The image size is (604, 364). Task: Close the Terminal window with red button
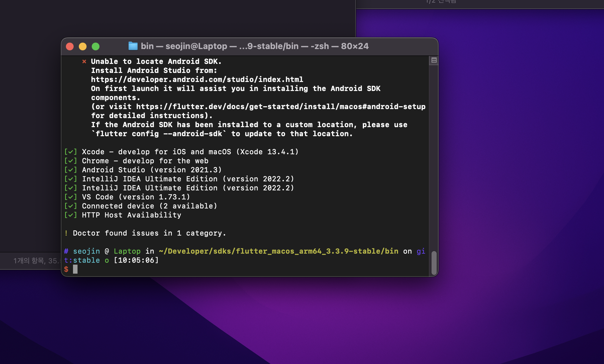[x=70, y=46]
